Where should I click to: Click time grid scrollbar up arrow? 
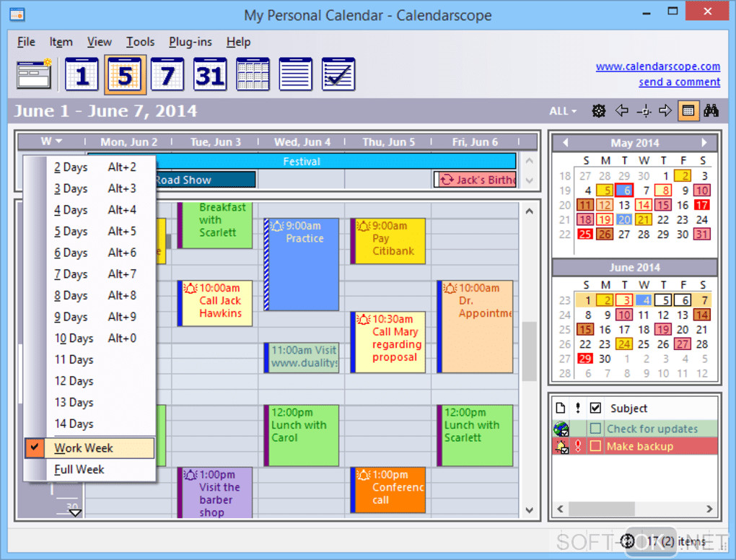coord(529,211)
